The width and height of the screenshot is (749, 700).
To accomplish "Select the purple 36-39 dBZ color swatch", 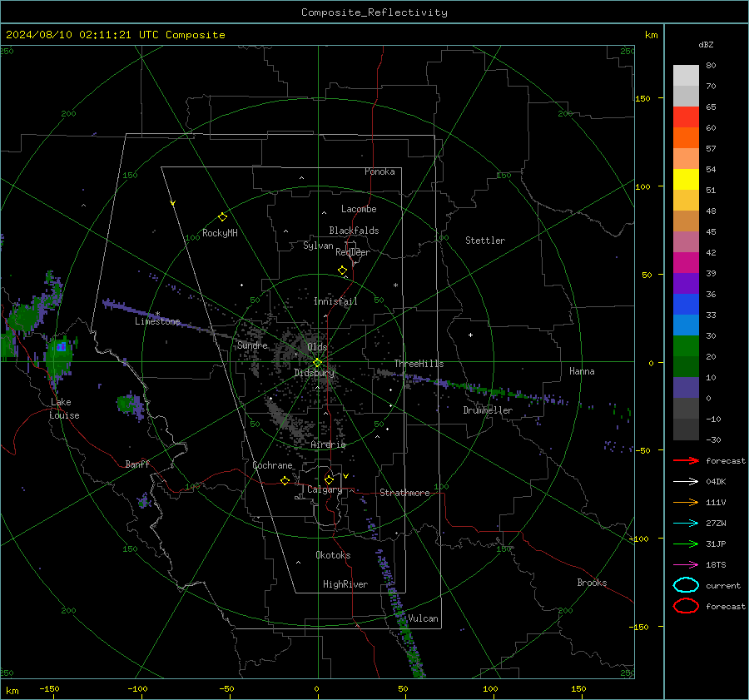I will point(686,283).
